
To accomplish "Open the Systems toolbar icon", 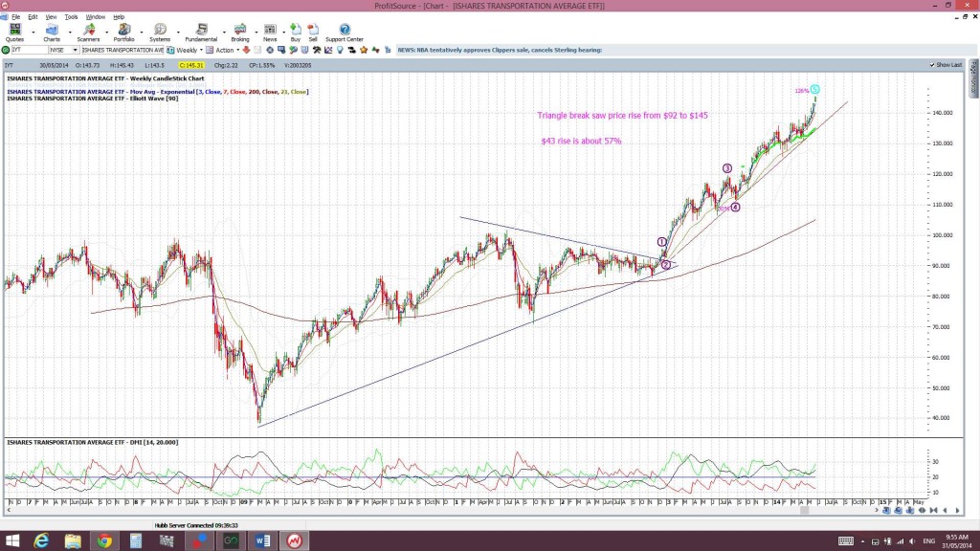I will pyautogui.click(x=160, y=29).
